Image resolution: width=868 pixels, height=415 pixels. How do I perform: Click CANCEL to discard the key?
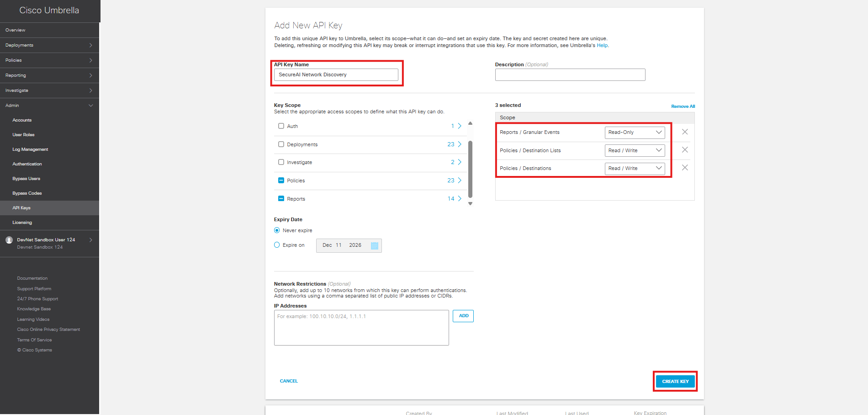click(x=289, y=381)
